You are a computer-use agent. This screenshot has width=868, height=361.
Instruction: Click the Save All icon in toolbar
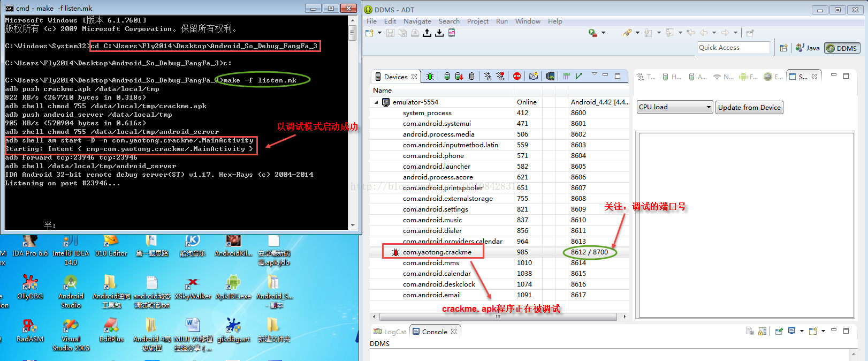[402, 33]
